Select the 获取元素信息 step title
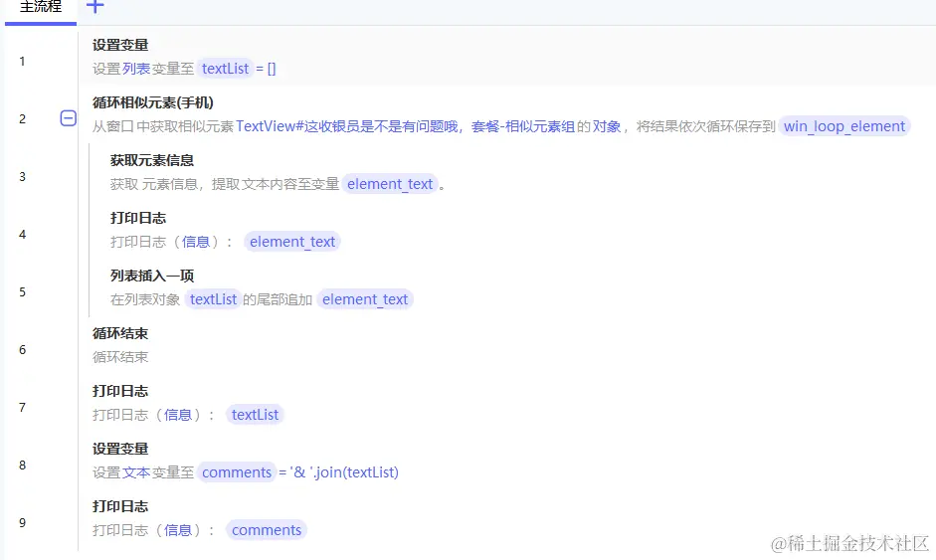 [151, 160]
